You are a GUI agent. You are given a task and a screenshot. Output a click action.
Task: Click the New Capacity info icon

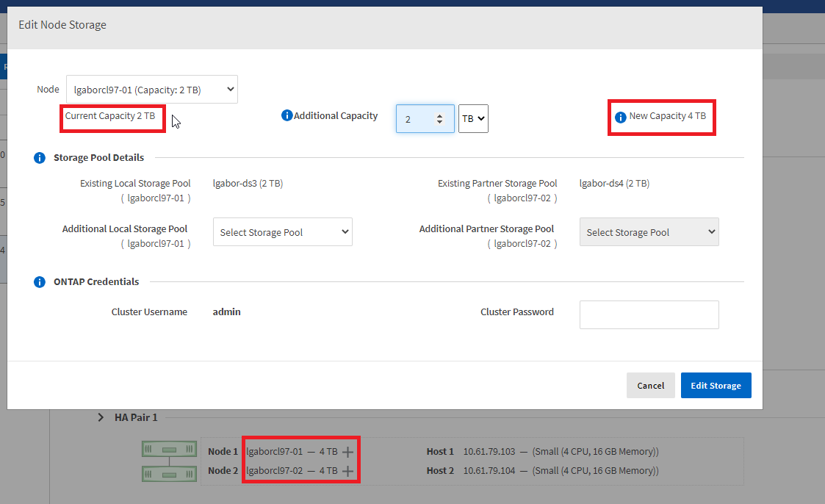(x=622, y=116)
